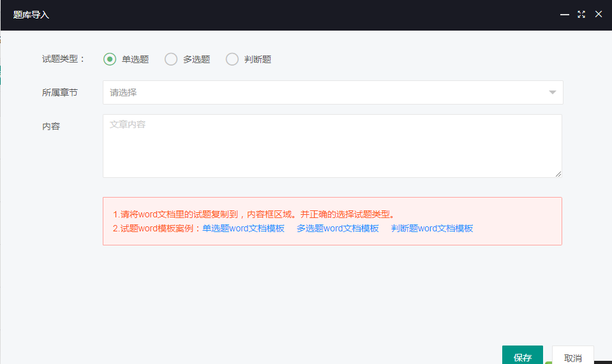Click instruction line starting 1.请将word文档里
The height and width of the screenshot is (364, 612).
pos(254,214)
